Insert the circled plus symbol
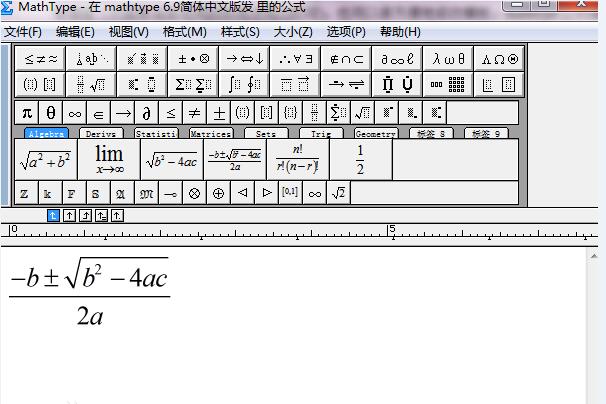The image size is (606, 404). click(x=218, y=193)
